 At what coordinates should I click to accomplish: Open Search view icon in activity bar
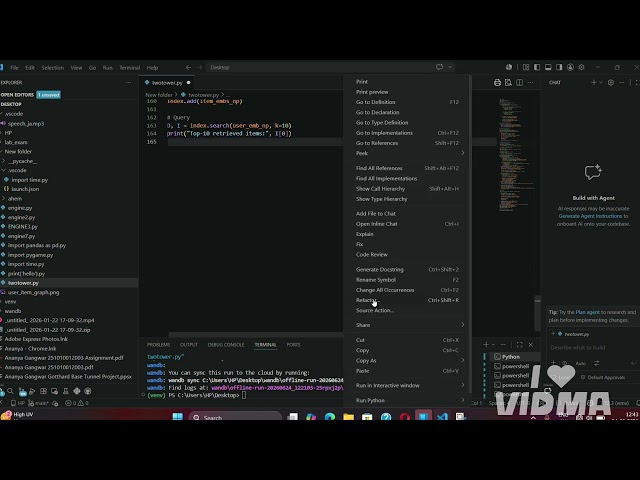(10, 391)
